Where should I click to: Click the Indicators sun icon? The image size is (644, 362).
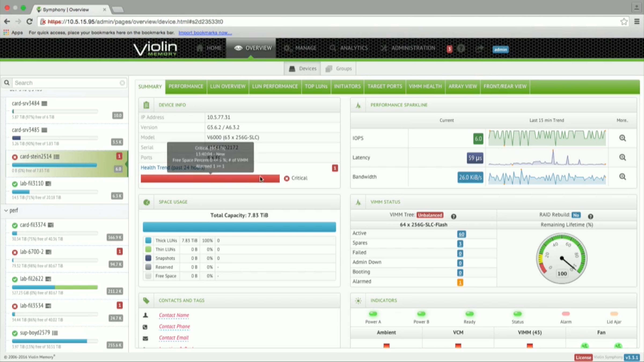pyautogui.click(x=358, y=301)
